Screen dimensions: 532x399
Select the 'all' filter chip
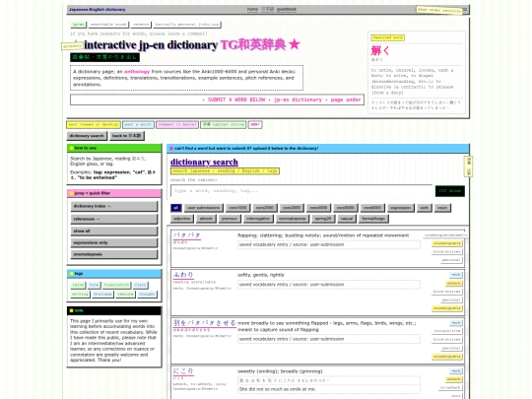coord(175,208)
